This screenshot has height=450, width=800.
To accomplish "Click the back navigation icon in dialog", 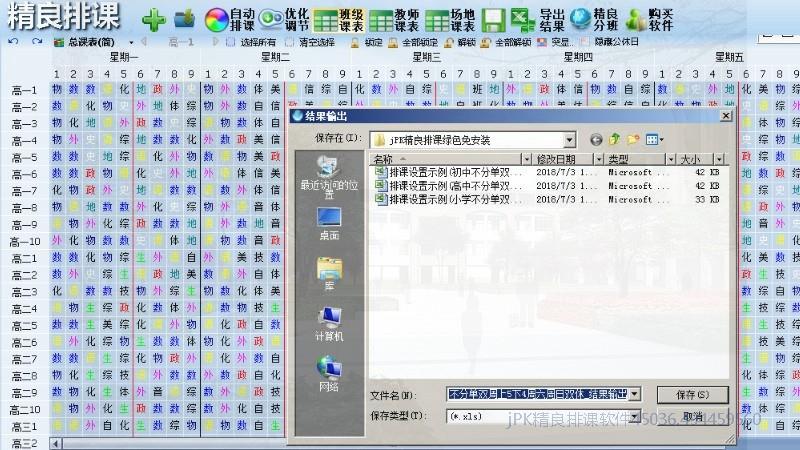I will click(596, 139).
